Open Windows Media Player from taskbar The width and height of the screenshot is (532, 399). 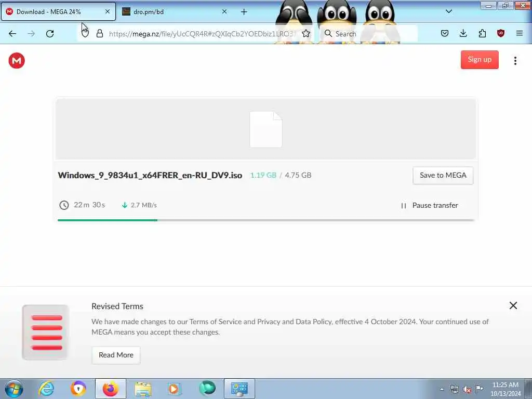175,389
